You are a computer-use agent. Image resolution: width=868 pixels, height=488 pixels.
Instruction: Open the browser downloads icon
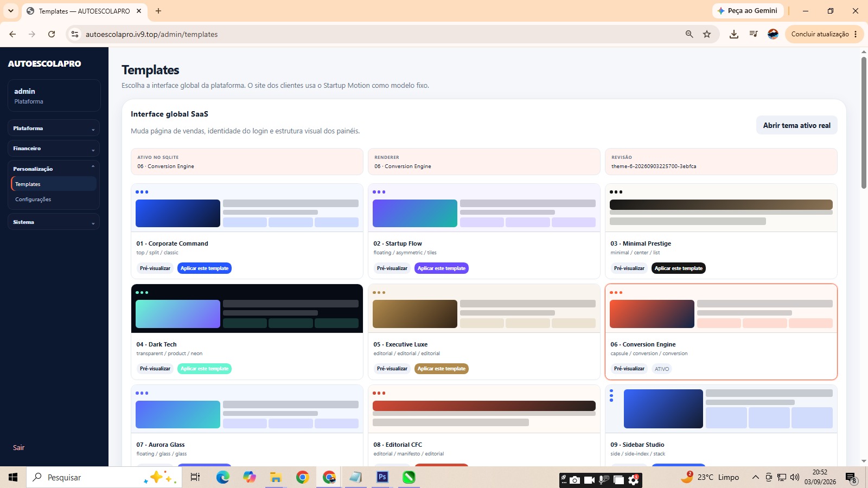733,34
